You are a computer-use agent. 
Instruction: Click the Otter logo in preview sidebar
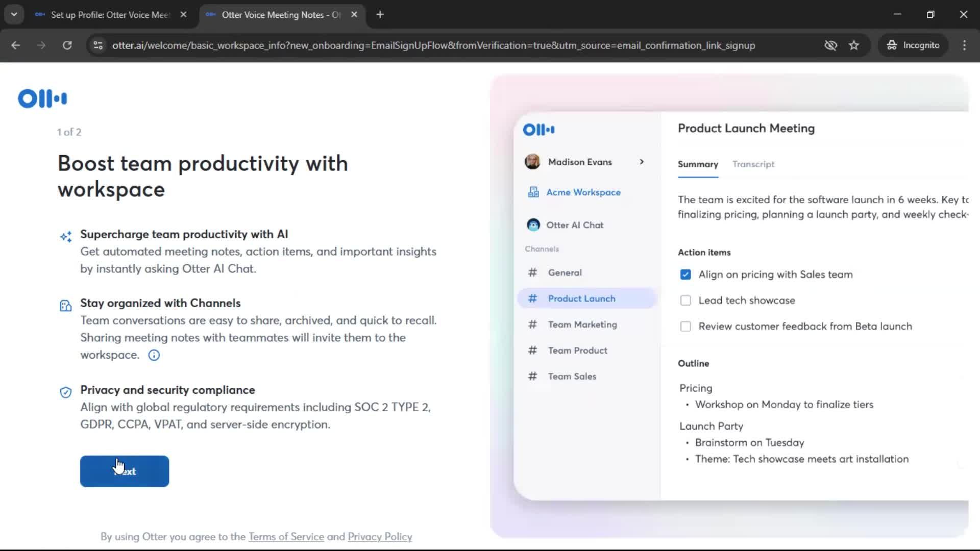click(538, 130)
